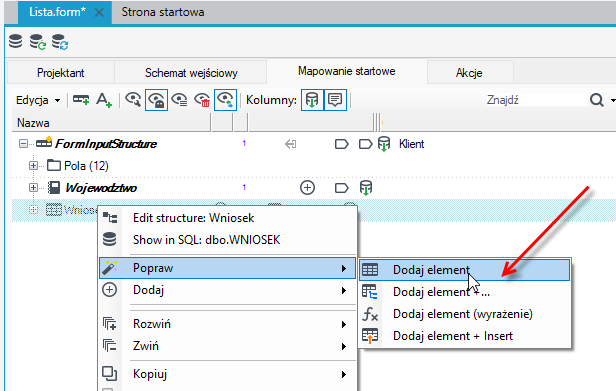Click the eye with red trash icon

[x=202, y=100]
